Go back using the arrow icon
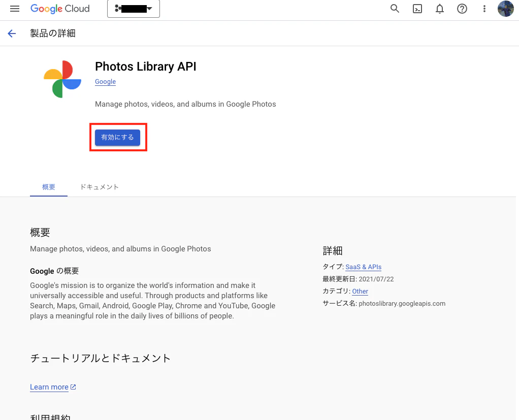Screen dimensions: 519x420 pyautogui.click(x=12, y=34)
